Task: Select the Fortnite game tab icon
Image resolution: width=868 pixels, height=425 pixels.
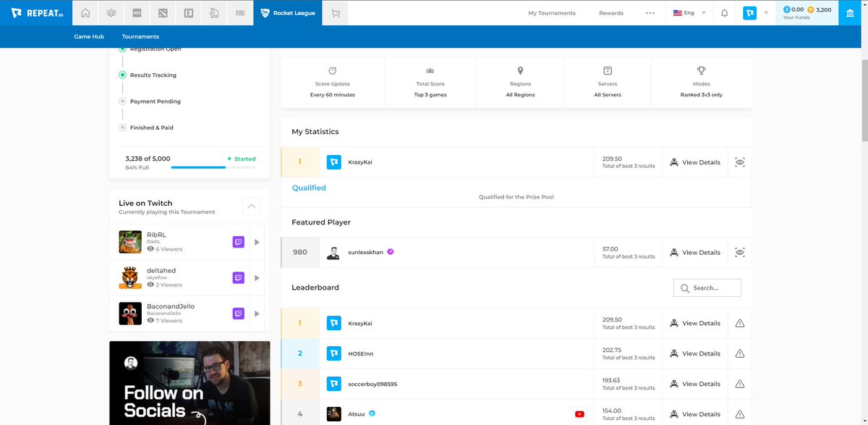Action: pos(188,13)
